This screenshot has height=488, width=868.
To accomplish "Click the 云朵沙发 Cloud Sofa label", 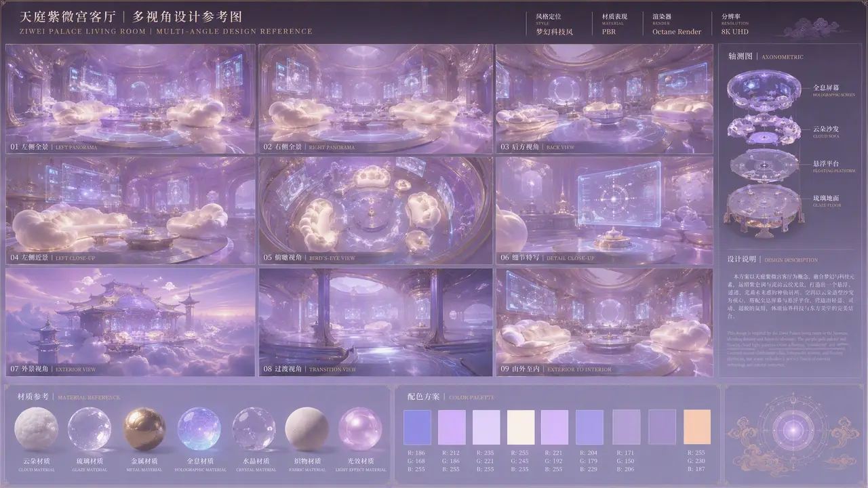I will 826,131.
